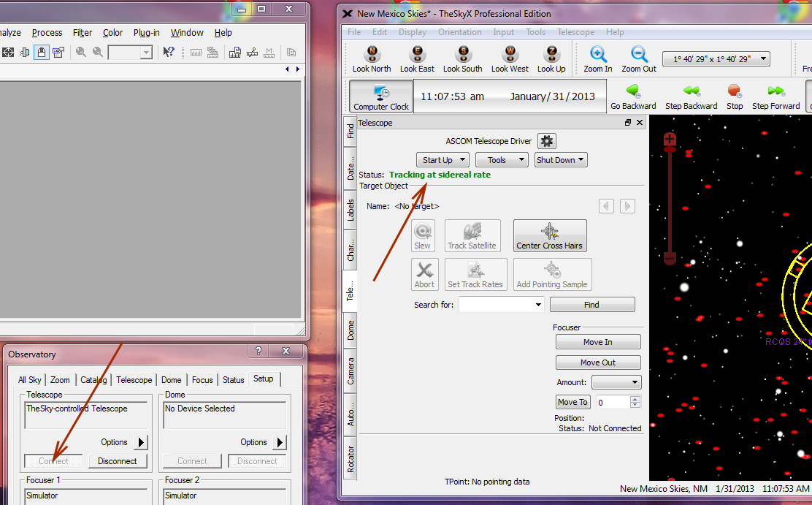812x505 pixels.
Task: Click minus end of chart zoom slider
Action: [670, 258]
